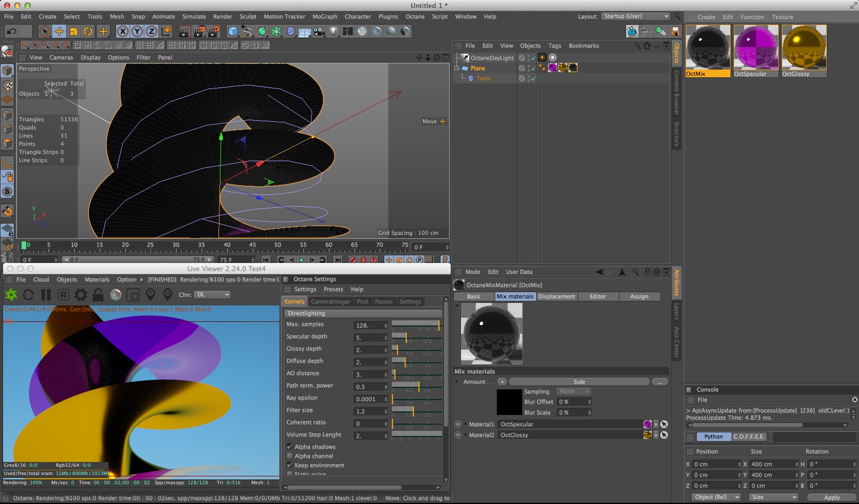Click the lock resolution icon in Live Viewer

[x=98, y=295]
